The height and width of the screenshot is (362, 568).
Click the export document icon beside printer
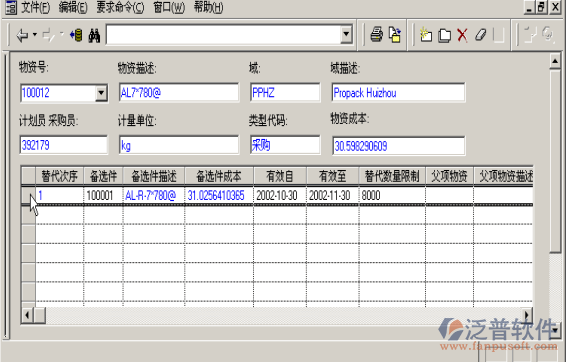(395, 35)
